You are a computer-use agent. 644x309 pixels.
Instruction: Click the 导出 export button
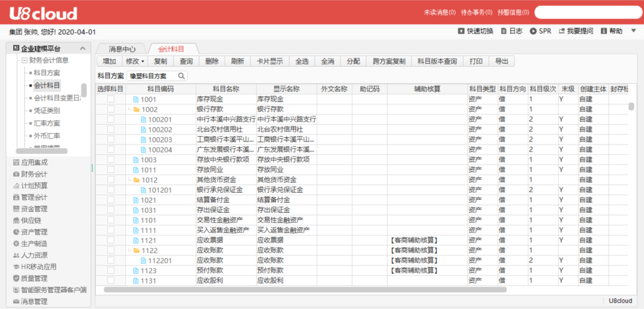click(501, 61)
